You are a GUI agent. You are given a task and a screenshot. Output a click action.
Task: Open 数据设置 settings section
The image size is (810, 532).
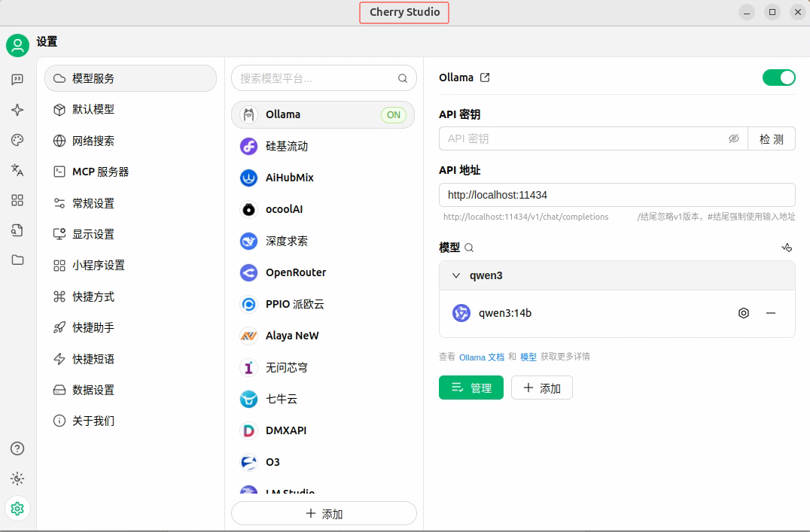point(131,390)
